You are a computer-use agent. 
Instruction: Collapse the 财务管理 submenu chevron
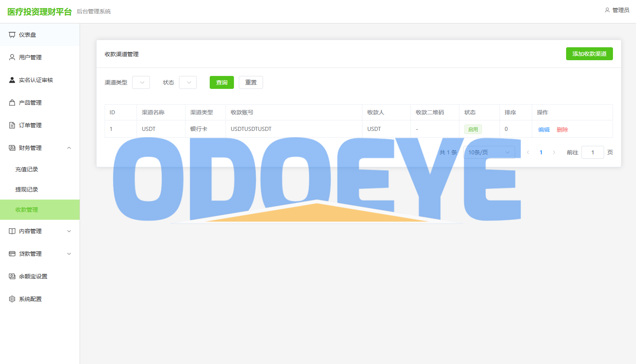click(69, 148)
